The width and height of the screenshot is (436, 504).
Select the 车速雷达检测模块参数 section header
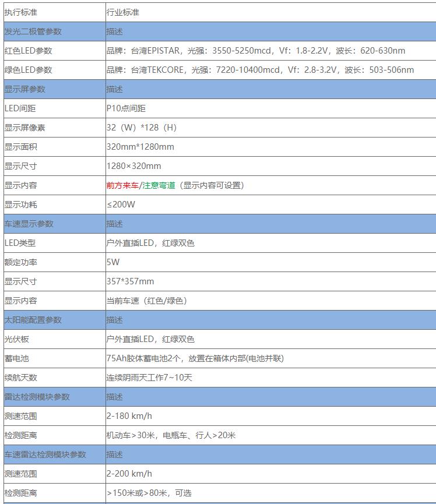pos(45,454)
